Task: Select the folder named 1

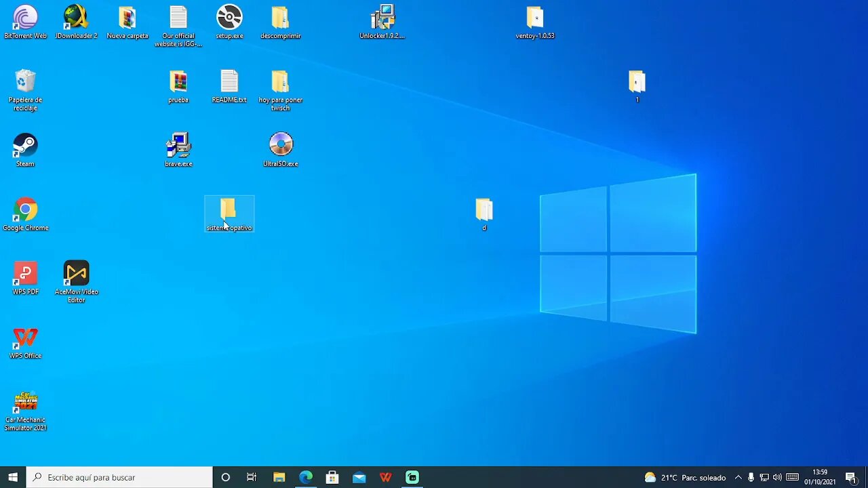Action: pyautogui.click(x=637, y=86)
